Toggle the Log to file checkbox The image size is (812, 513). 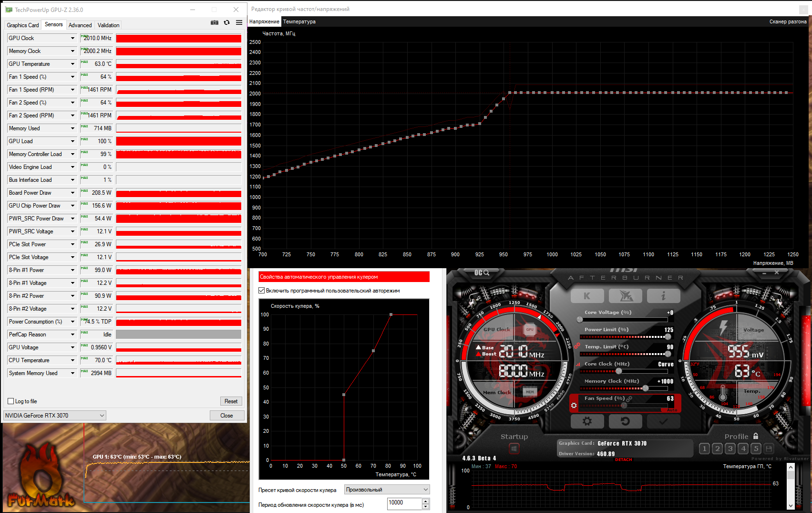10,401
